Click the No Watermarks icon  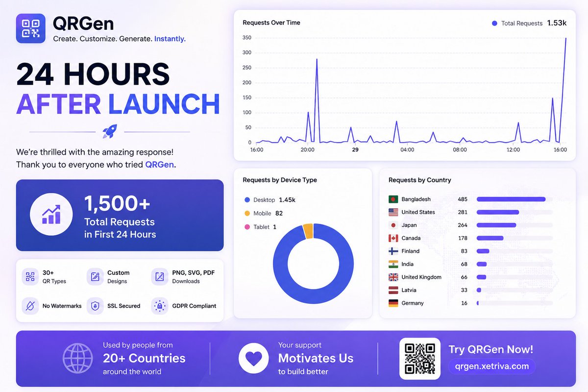point(30,306)
